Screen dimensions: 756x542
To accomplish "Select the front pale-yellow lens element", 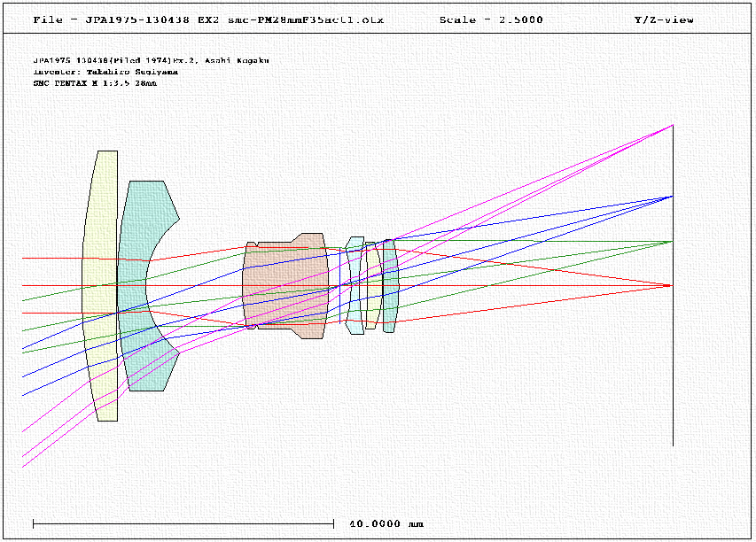I will tap(102, 286).
